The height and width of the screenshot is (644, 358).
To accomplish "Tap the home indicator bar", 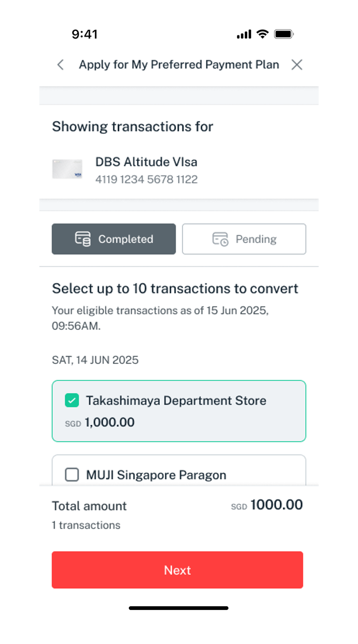I will pos(178,608).
